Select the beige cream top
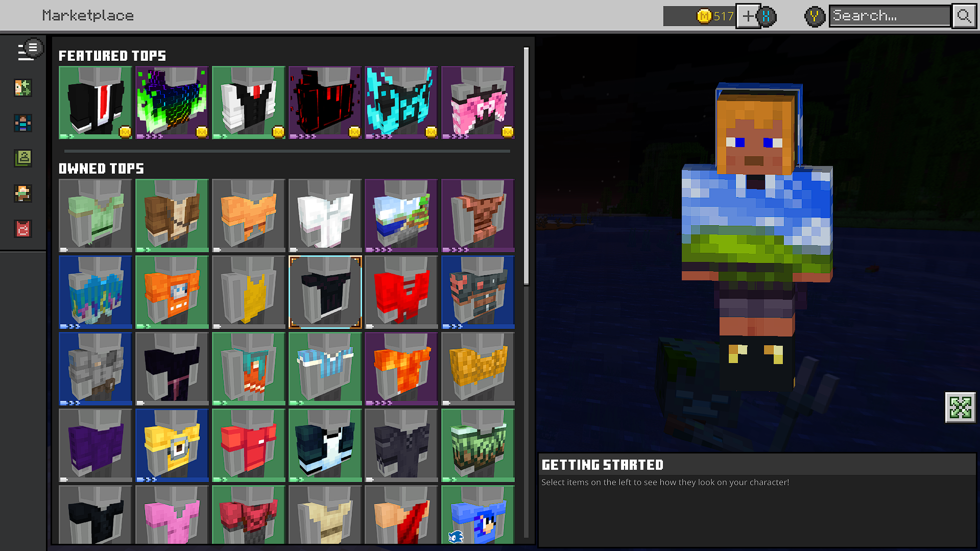 pos(325,515)
